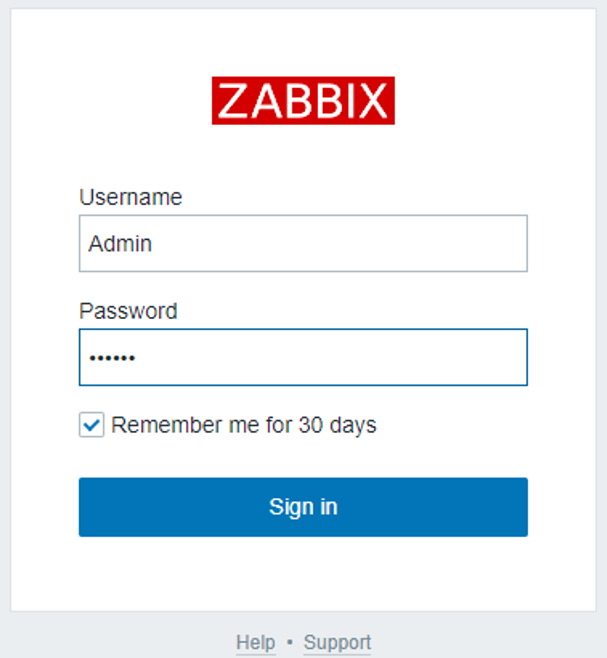Click the blue checkmark tick box
The height and width of the screenshot is (658, 607).
(91, 425)
